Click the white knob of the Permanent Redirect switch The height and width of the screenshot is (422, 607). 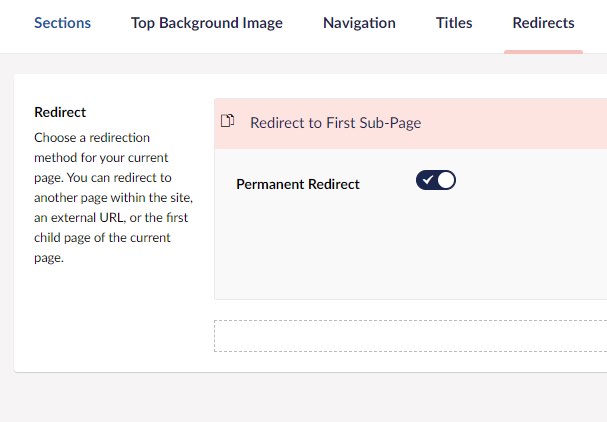pos(446,180)
